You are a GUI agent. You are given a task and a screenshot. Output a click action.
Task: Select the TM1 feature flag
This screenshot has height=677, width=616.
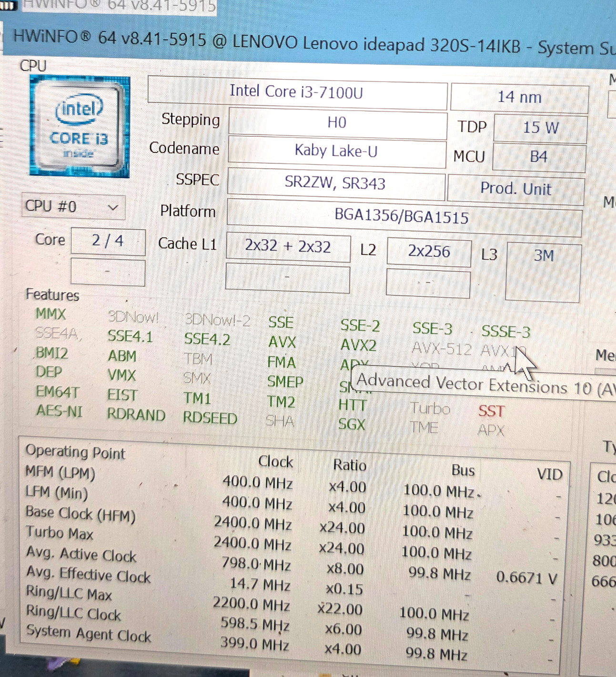point(197,398)
